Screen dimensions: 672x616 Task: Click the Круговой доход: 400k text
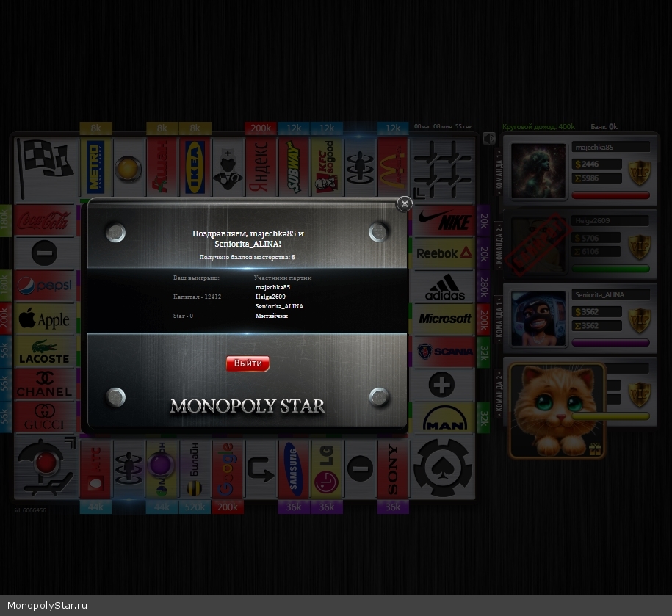pos(539,127)
